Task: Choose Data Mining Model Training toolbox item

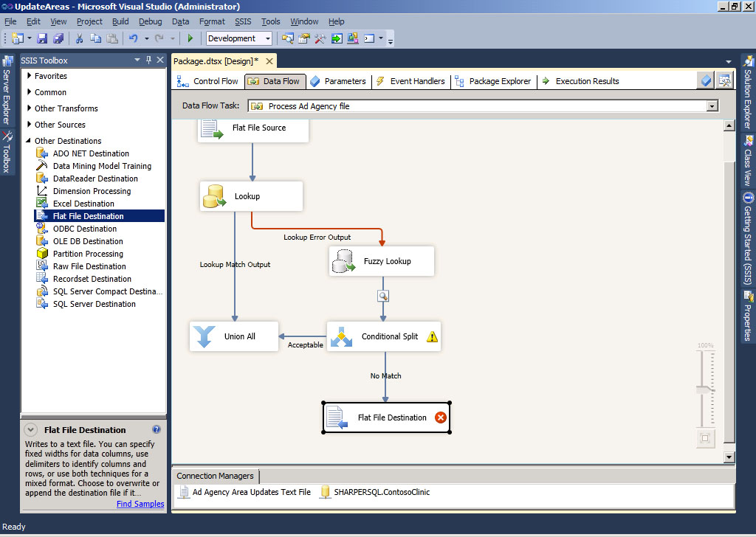Action: 102,166
